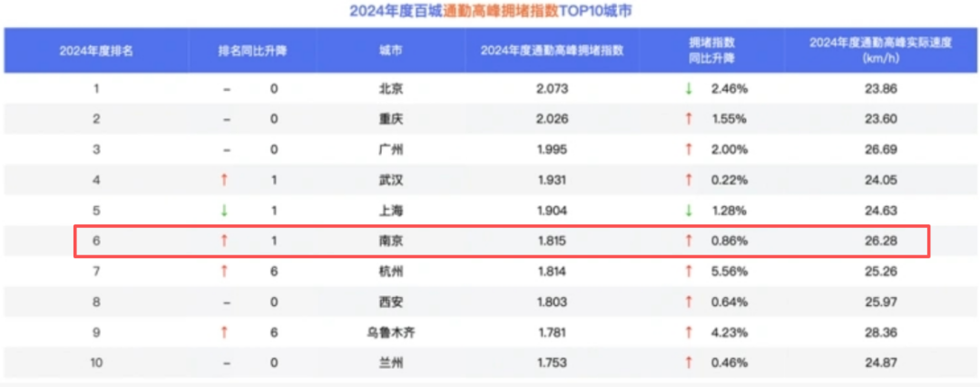Click the red up arrow beside Hangzhou's 5.56%
This screenshot has height=387, width=980.
pyautogui.click(x=689, y=272)
